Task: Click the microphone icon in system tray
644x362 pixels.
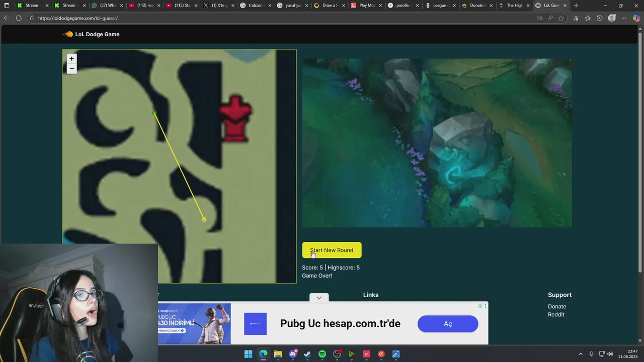Action: click(x=591, y=354)
